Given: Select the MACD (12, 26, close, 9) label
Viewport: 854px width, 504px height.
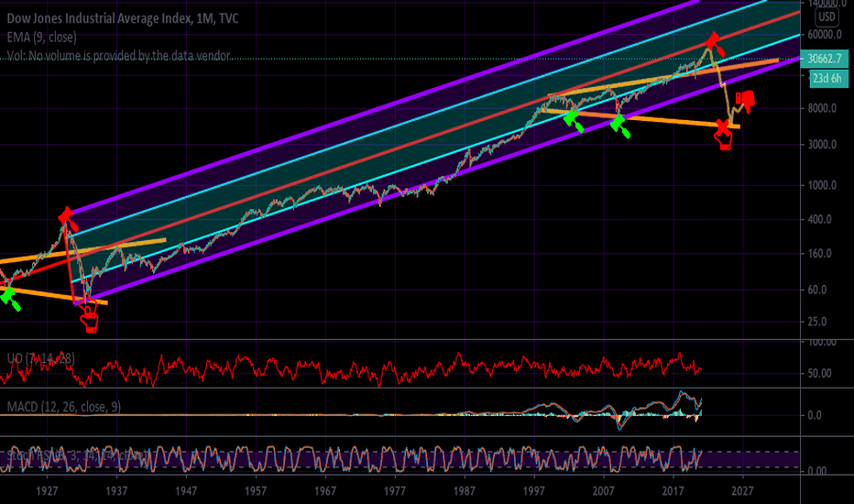Looking at the screenshot, I should click(64, 407).
